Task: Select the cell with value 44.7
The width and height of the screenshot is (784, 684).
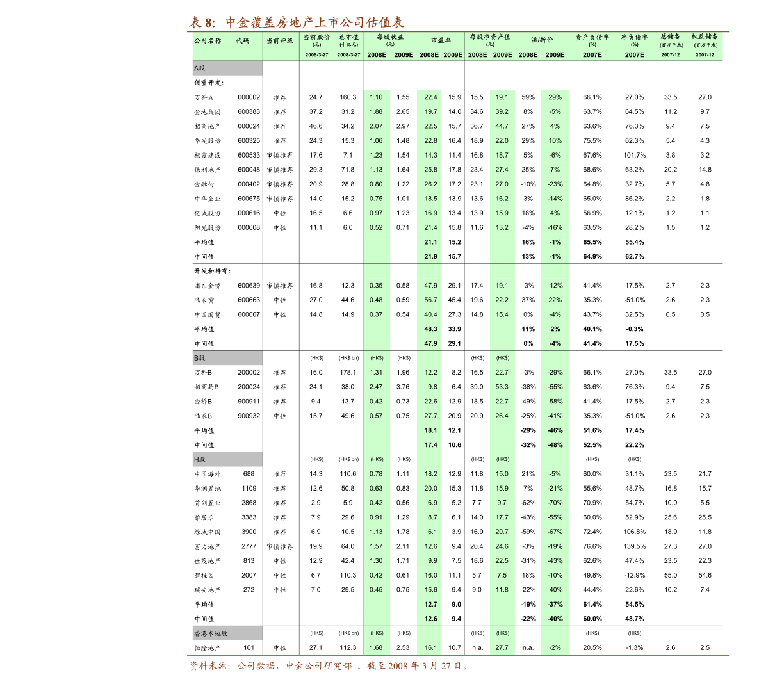Action: point(502,126)
